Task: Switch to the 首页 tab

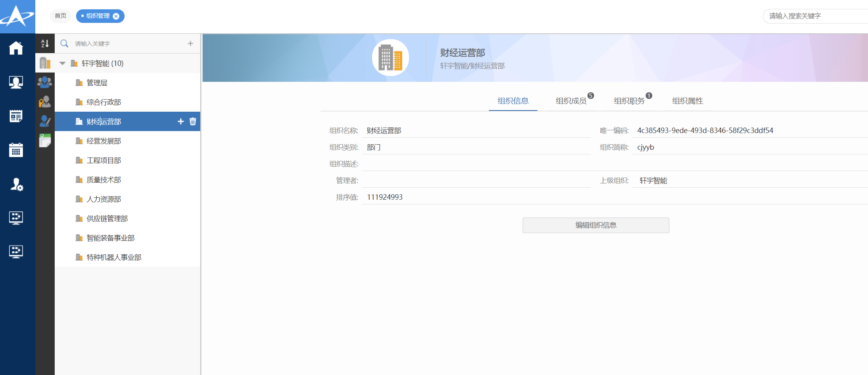Action: tap(61, 16)
